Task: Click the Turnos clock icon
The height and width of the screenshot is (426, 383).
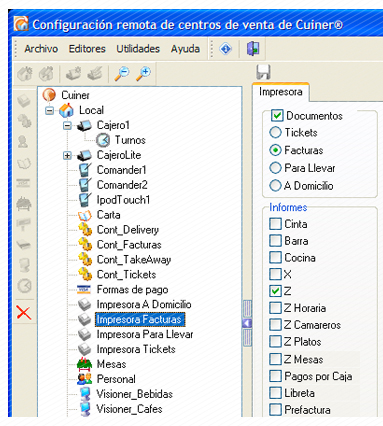Action: pos(103,140)
